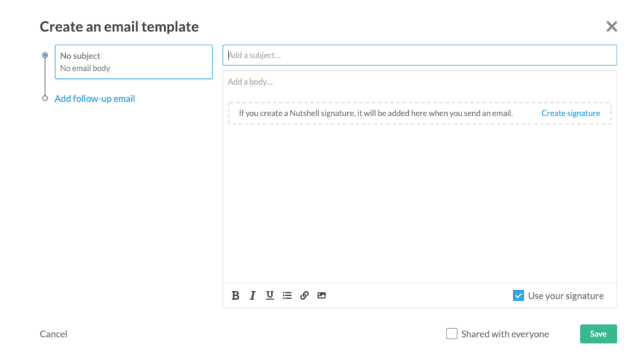Uncheck the Use your signature checkbox
This screenshot has height=364, width=643.
tap(518, 295)
